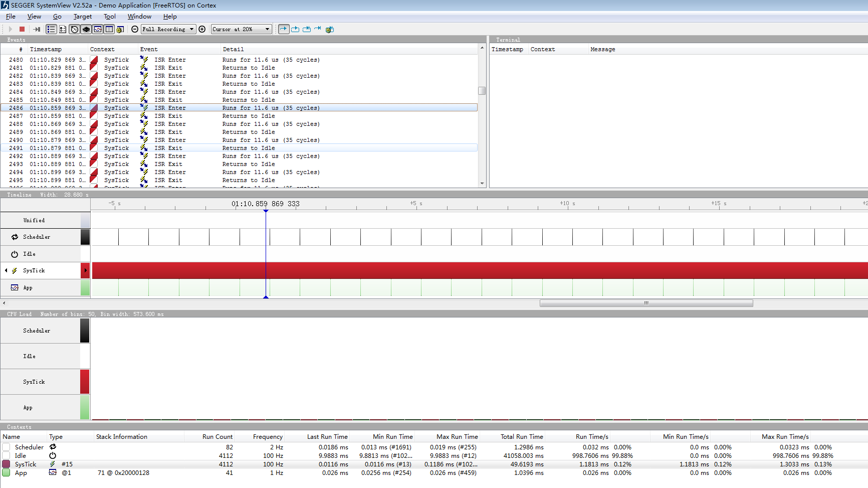The height and width of the screenshot is (488, 868).
Task: Select the Unified timeline row
Action: 34,220
